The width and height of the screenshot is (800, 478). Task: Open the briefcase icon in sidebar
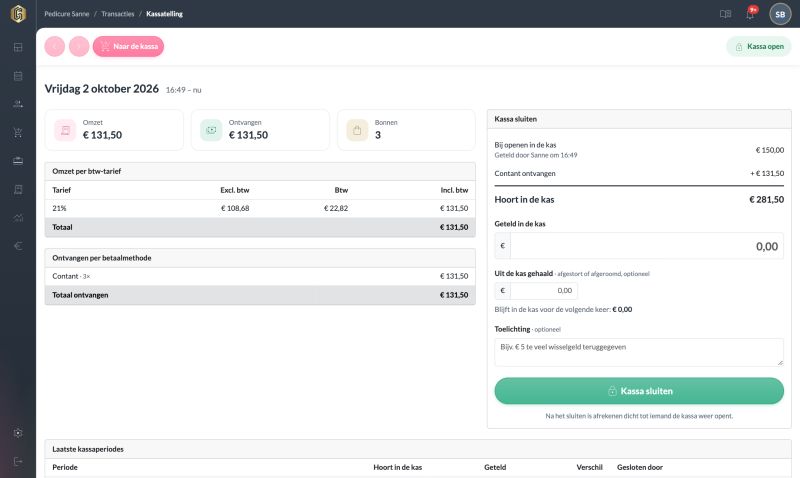pyautogui.click(x=18, y=161)
